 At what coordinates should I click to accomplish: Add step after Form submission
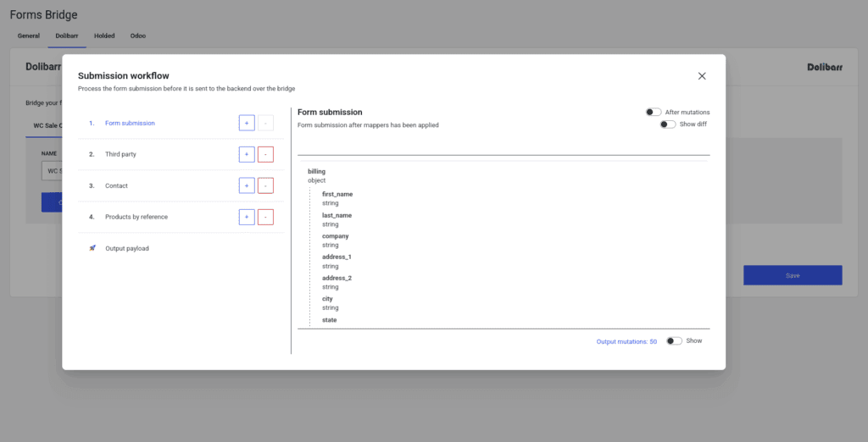247,123
